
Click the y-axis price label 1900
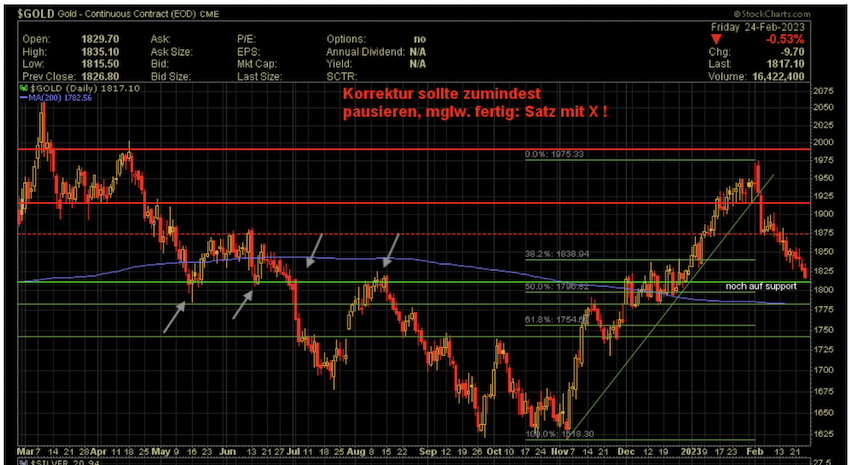point(823,215)
